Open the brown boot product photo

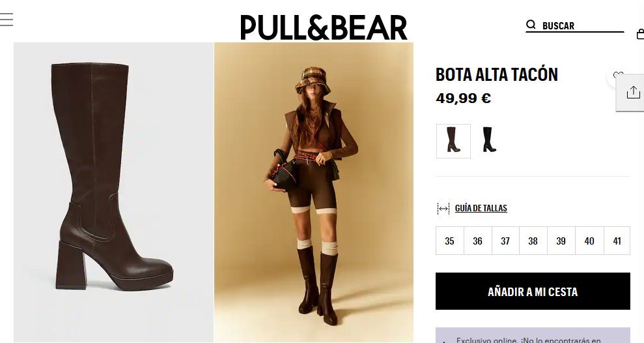113,192
